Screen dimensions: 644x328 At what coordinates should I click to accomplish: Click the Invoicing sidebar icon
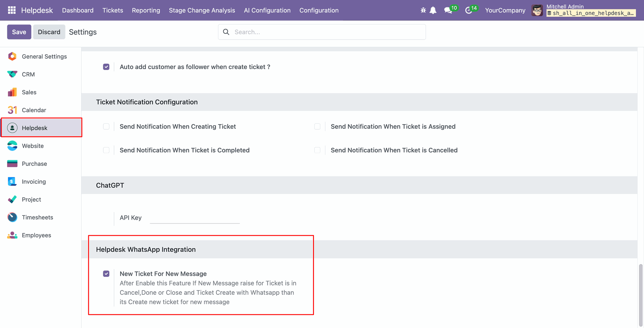pyautogui.click(x=12, y=181)
